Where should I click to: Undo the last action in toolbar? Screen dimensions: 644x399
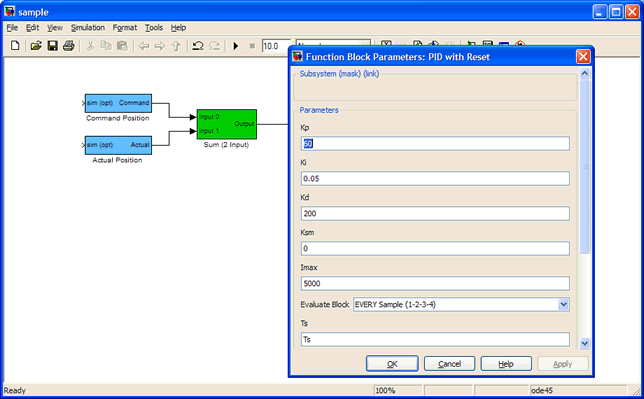point(198,46)
